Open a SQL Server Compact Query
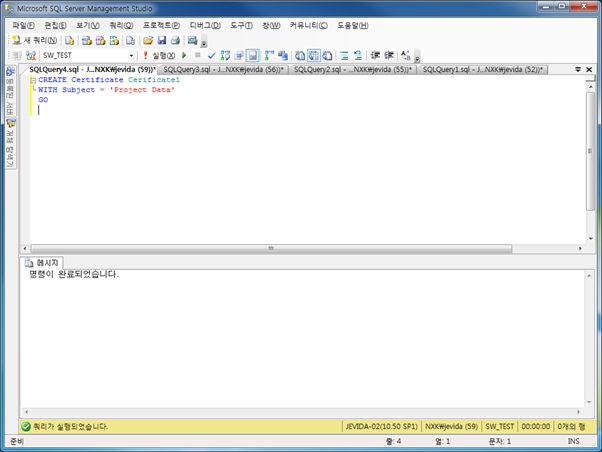Viewport: 602px width, 452px height. point(131,40)
